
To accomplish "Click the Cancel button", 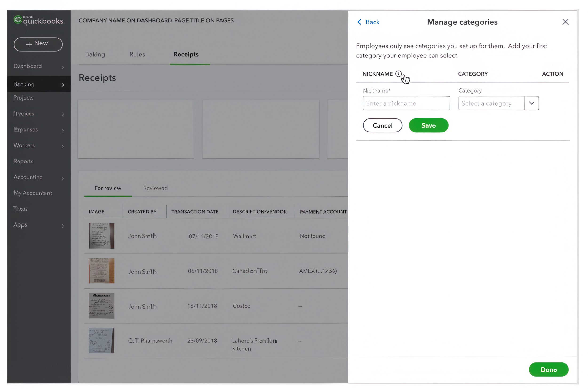I will 383,125.
